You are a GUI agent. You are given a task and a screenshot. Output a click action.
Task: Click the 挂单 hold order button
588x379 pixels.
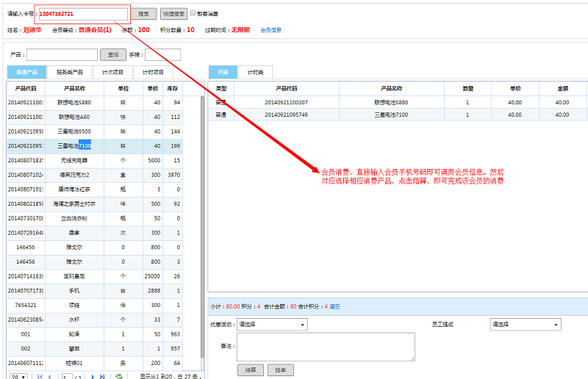[x=280, y=370]
